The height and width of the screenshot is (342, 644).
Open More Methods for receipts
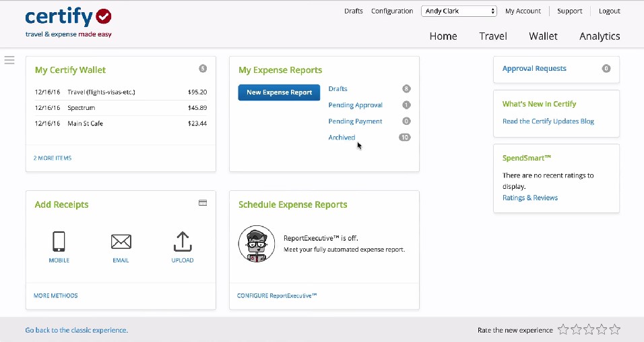pos(55,295)
